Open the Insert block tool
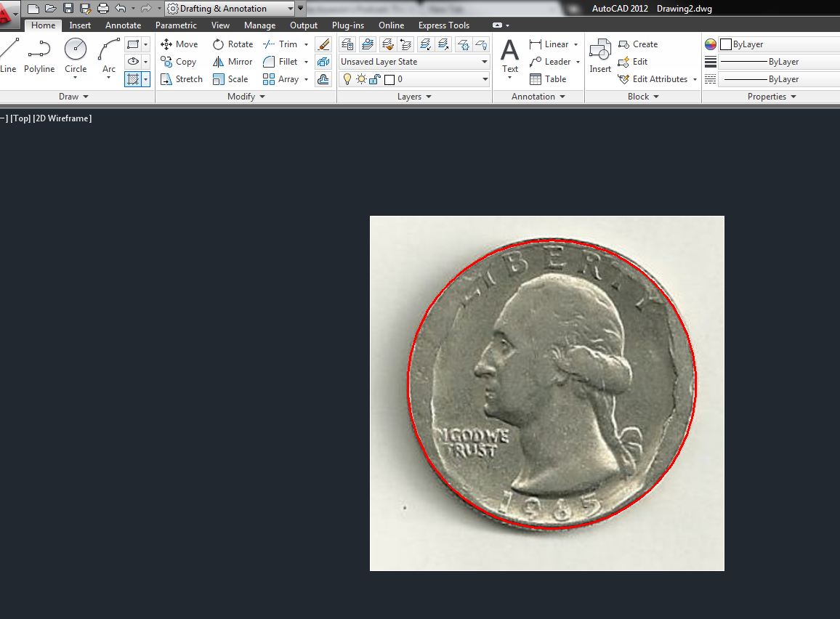The height and width of the screenshot is (619, 840). [x=600, y=55]
